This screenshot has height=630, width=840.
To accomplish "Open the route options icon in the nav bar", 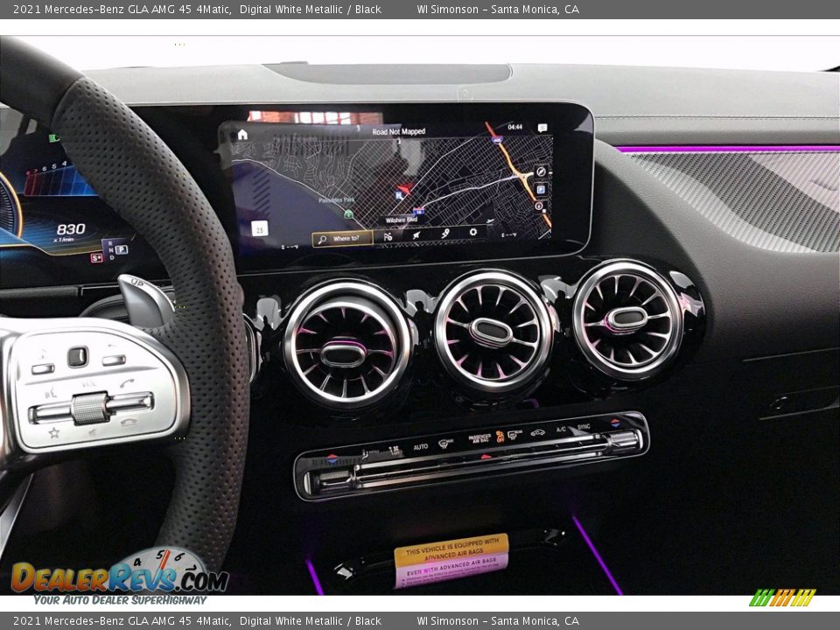I will point(444,233).
